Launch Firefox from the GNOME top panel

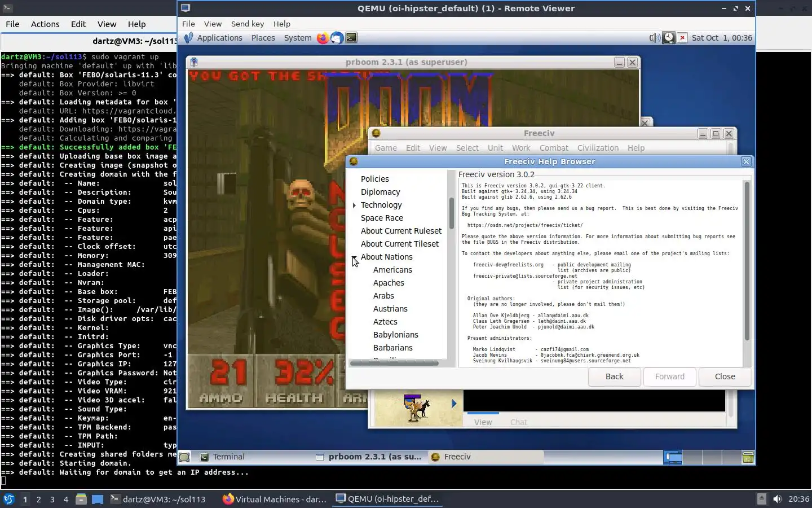coord(323,38)
